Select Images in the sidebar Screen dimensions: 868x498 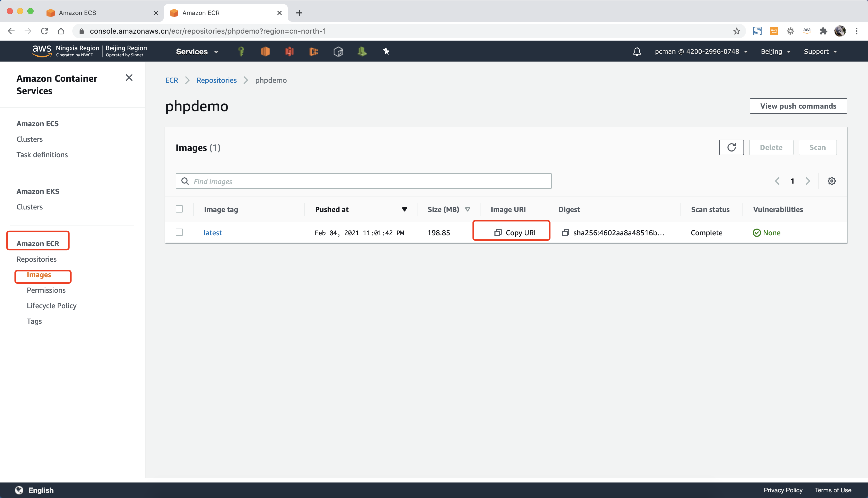tap(39, 275)
